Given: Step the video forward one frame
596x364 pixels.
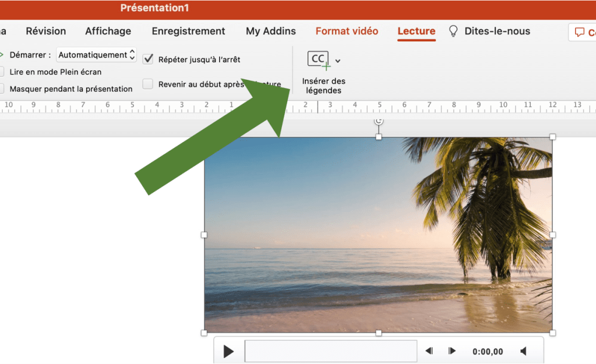Looking at the screenshot, I should coord(452,351).
